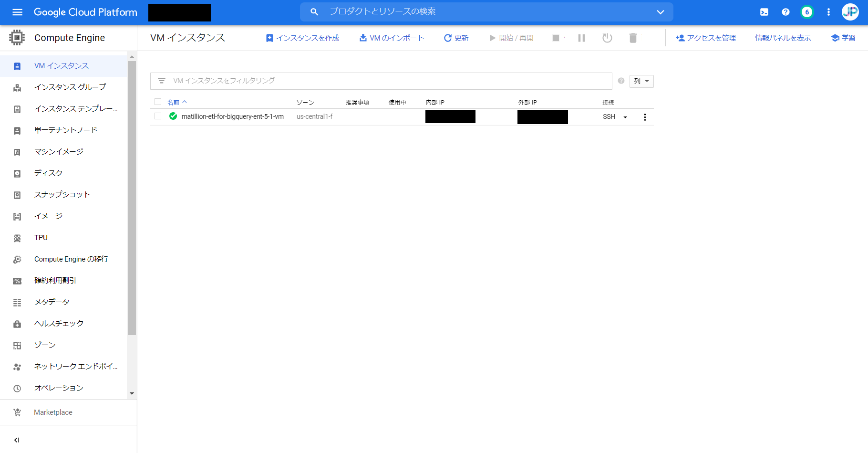Screen dimensions: 868x453
Task: Click the sidebar vertical scrollbar thumb
Action: [132, 198]
